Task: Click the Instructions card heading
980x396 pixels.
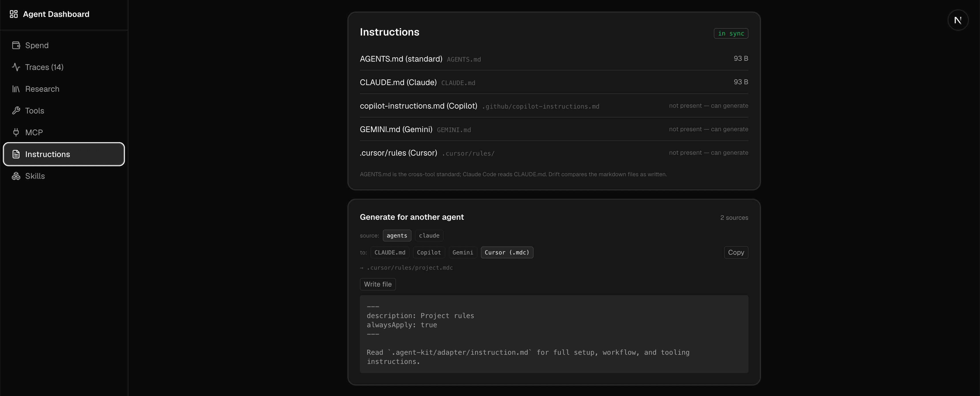Action: [x=390, y=32]
